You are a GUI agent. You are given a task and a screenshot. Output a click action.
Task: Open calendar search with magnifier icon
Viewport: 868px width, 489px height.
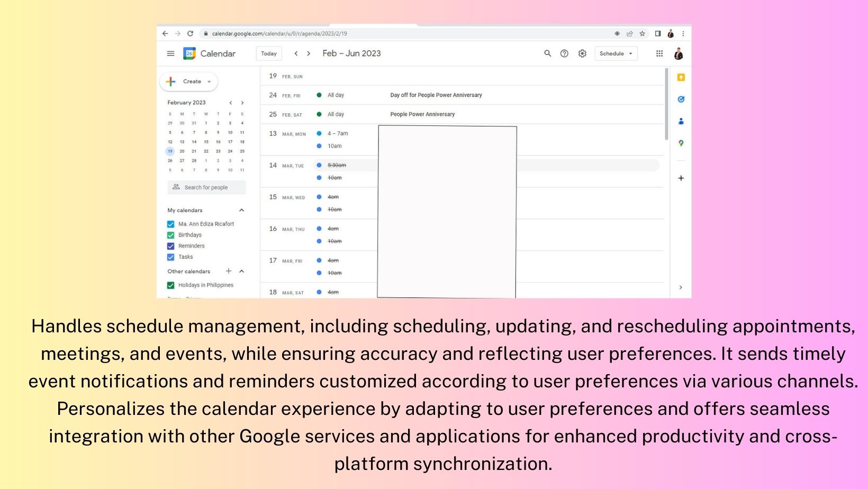[x=548, y=53]
